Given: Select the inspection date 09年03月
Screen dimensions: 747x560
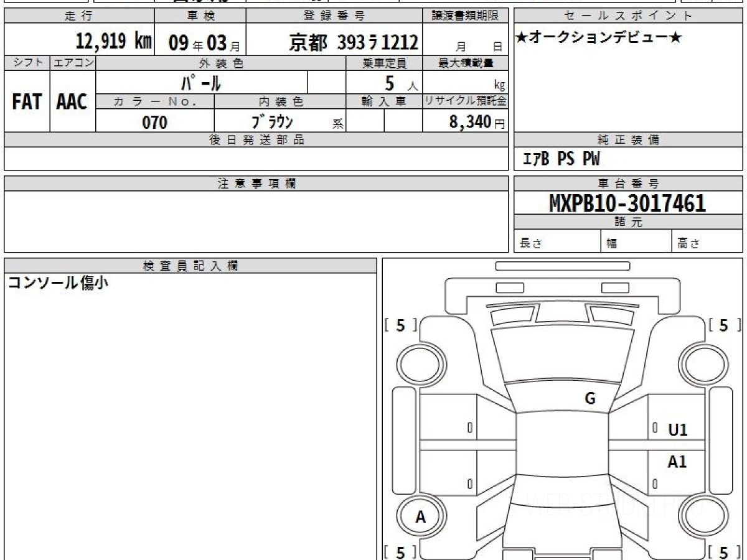Looking at the screenshot, I should 204,43.
